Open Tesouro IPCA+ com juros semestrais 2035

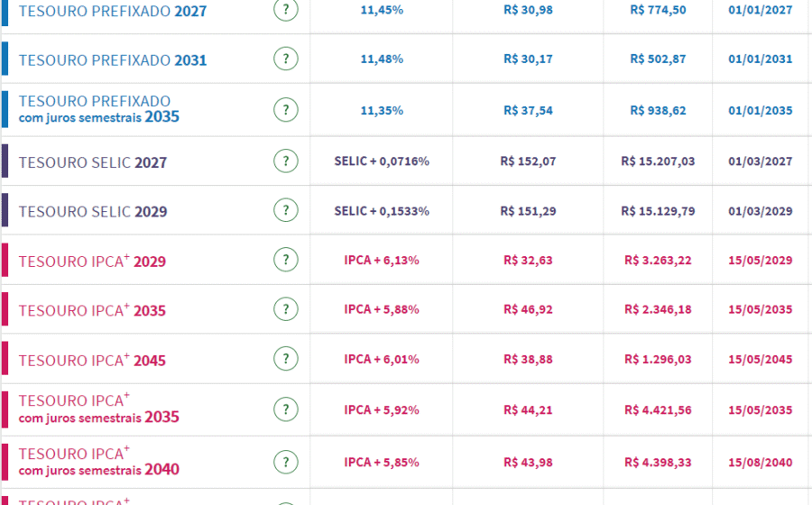click(99, 409)
